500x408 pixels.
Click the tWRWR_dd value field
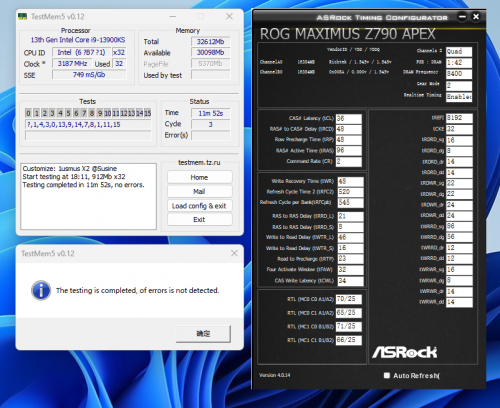(459, 302)
